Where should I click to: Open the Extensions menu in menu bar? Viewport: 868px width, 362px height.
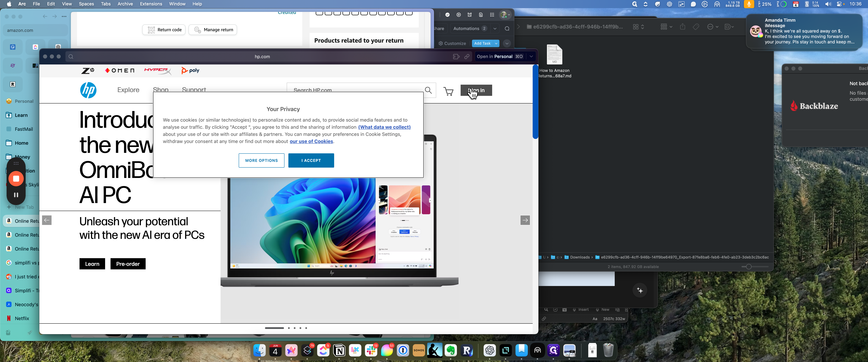click(x=151, y=4)
